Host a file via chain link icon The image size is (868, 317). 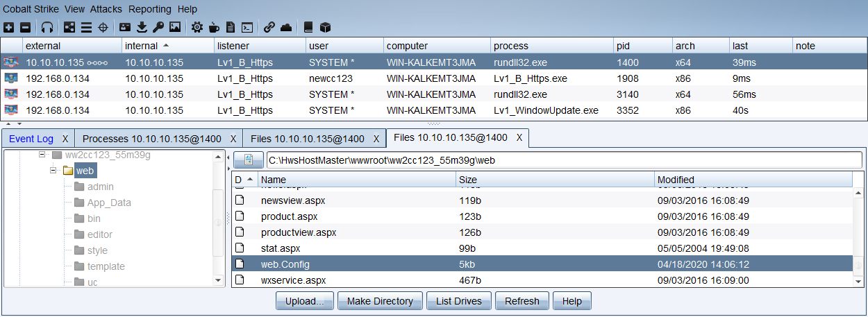tap(269, 28)
